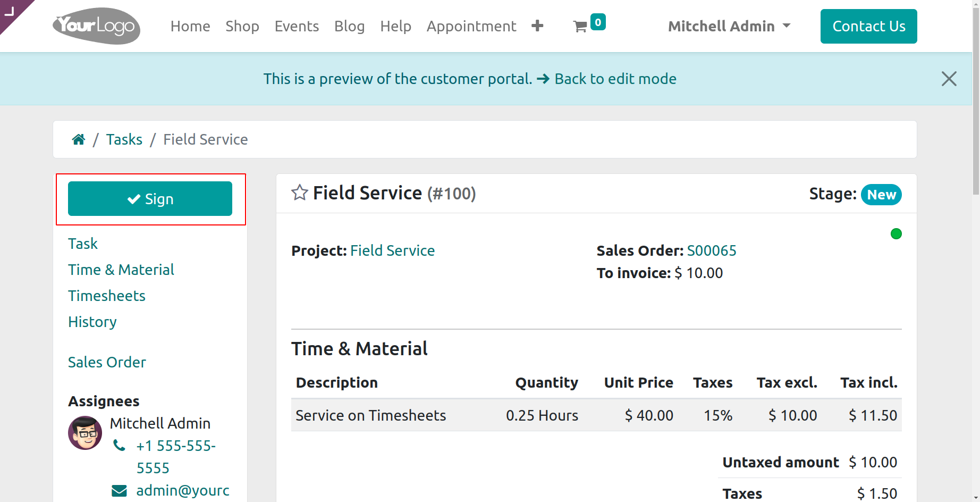
Task: Toggle the favorite star beside Field Service
Action: tap(300, 193)
